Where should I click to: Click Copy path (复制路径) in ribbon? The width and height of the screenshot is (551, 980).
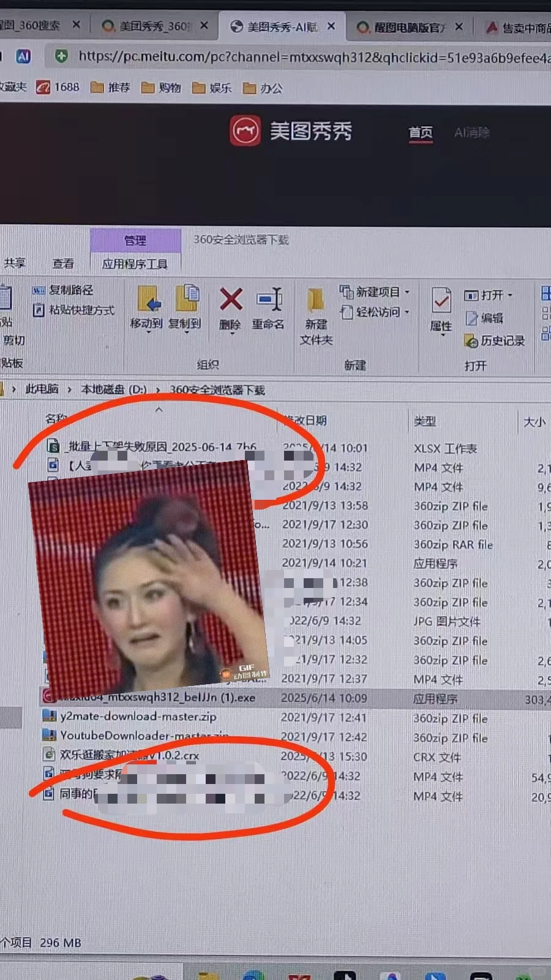[x=63, y=290]
